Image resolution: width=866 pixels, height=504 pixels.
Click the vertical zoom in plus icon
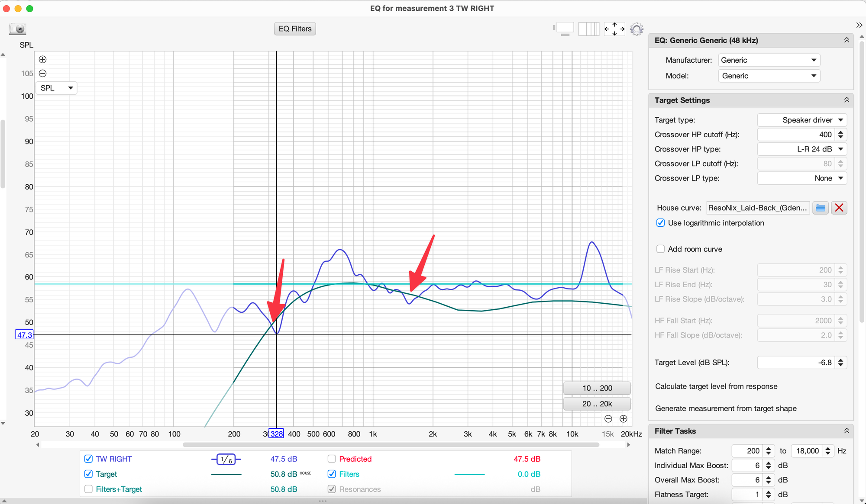coord(42,60)
